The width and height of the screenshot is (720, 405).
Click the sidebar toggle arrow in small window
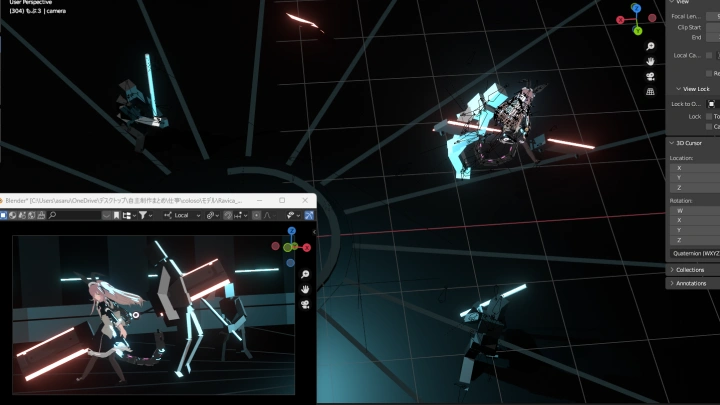tap(314, 232)
